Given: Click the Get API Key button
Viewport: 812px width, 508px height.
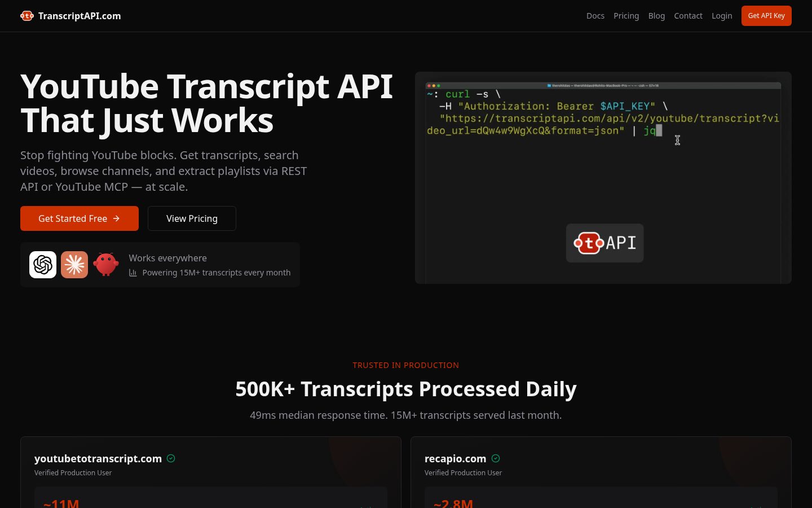Looking at the screenshot, I should click(x=766, y=16).
